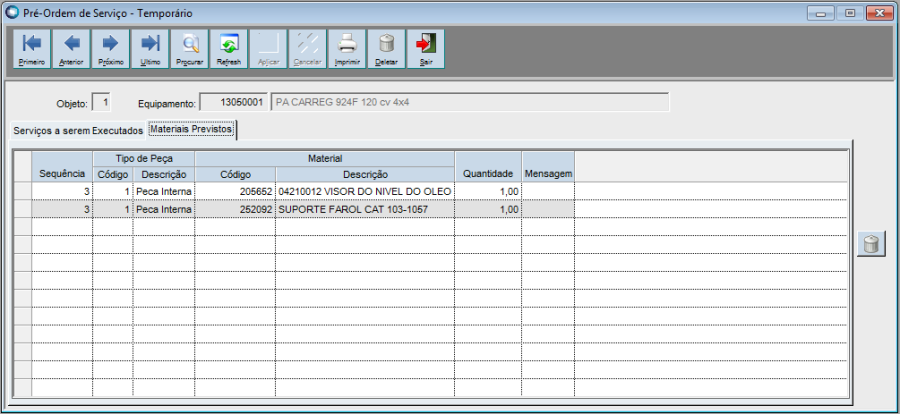Select material code 252092 cell
This screenshot has width=900, height=414.
[x=235, y=209]
